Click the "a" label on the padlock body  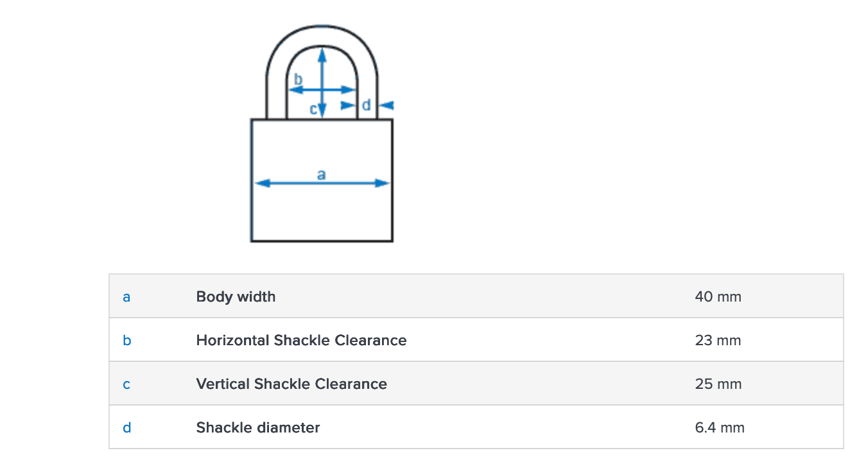coord(322,174)
